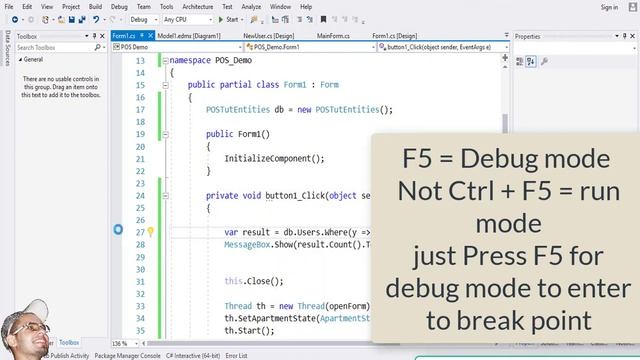Click the comment-out selected lines icon
This screenshot has width=640, height=360.
(x=299, y=19)
